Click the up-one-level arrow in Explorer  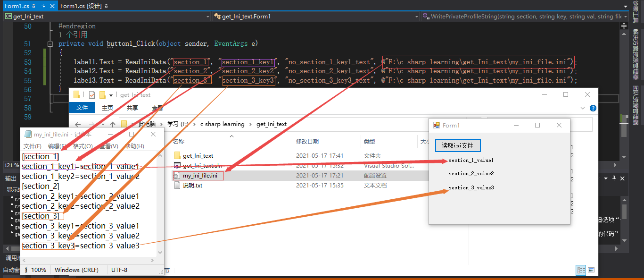click(x=113, y=123)
